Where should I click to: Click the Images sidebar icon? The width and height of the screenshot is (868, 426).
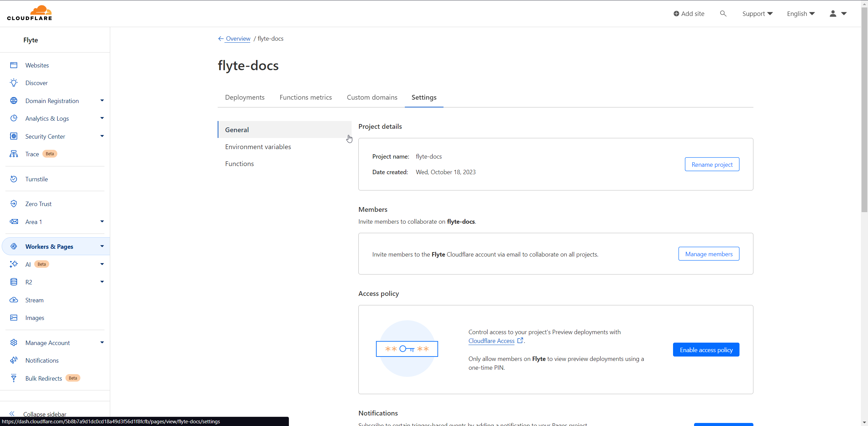click(14, 318)
